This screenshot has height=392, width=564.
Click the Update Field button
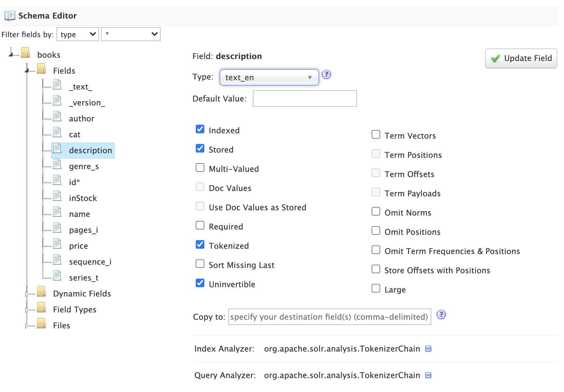(521, 58)
